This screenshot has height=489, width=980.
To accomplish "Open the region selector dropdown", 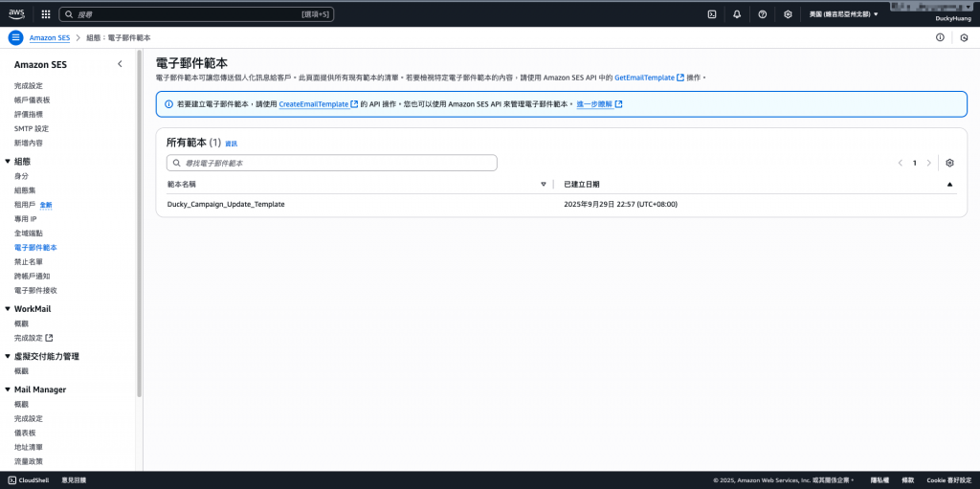I will (x=844, y=13).
